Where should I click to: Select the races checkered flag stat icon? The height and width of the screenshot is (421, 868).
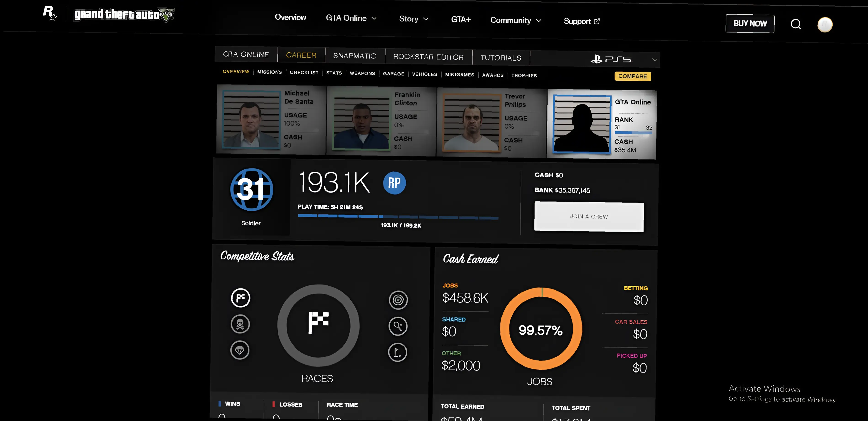pyautogui.click(x=240, y=298)
